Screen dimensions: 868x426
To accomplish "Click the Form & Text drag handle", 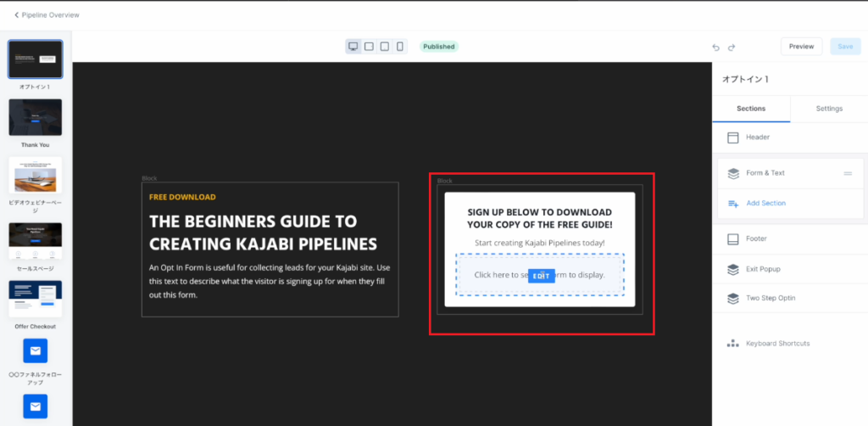I will (848, 173).
